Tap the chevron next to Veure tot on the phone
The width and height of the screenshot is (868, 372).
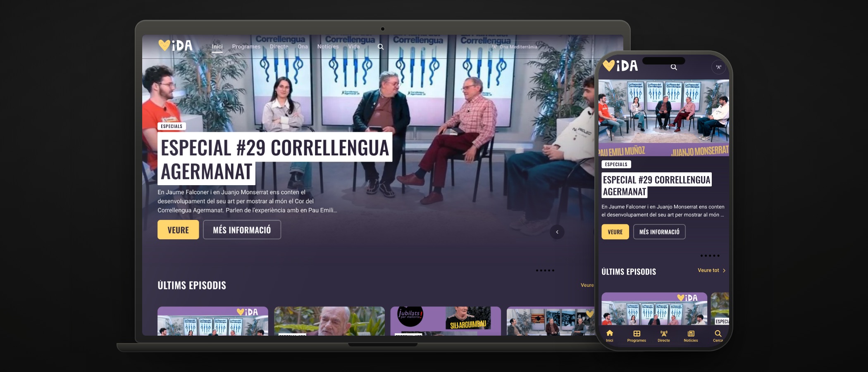pyautogui.click(x=724, y=271)
